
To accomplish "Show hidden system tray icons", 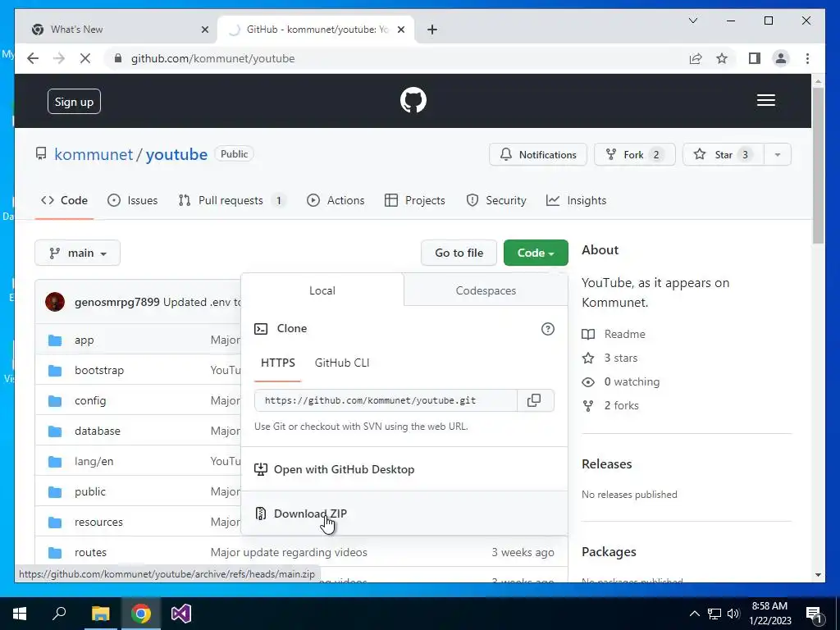I will 694,614.
